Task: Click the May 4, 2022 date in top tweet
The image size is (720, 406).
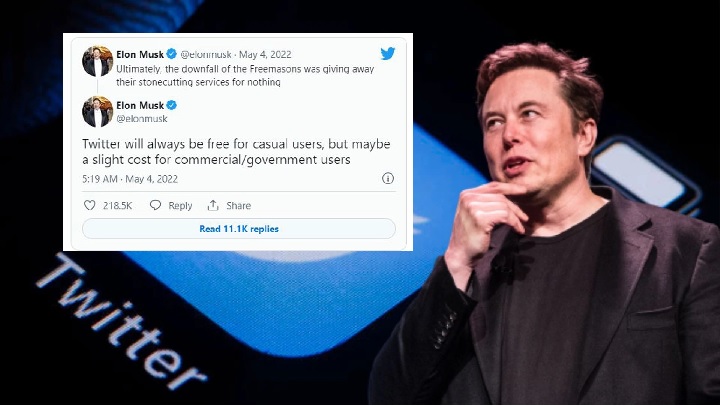Action: click(265, 55)
